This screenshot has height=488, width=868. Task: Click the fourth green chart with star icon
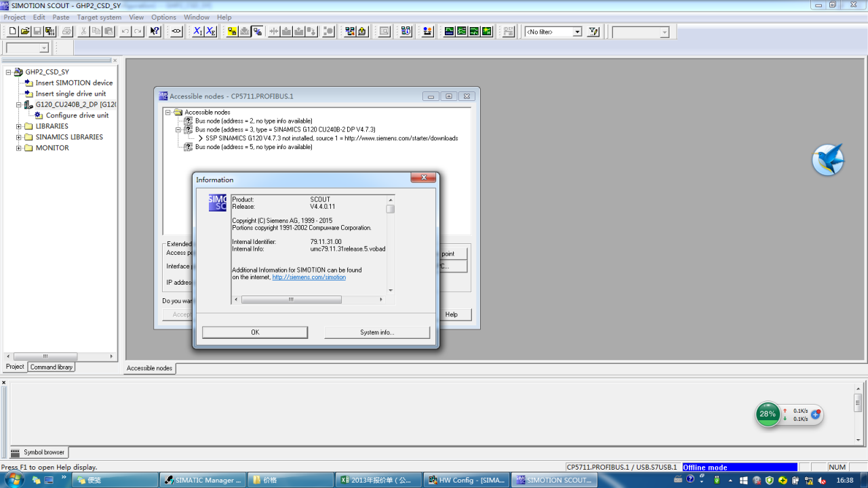pos(487,31)
